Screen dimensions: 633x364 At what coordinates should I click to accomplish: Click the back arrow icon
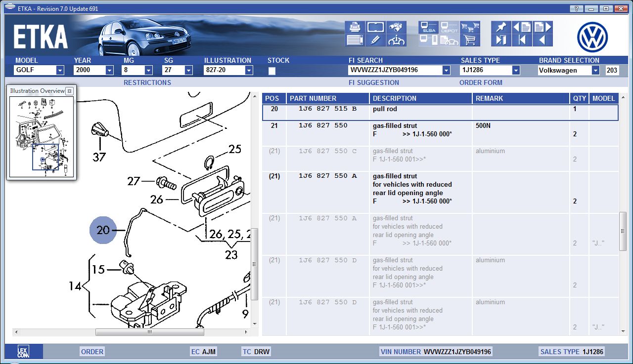543,40
